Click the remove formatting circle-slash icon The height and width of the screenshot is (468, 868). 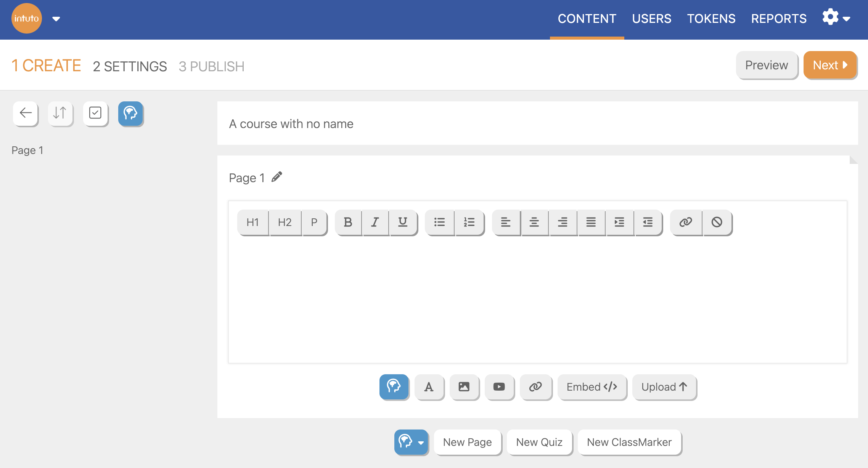717,222
